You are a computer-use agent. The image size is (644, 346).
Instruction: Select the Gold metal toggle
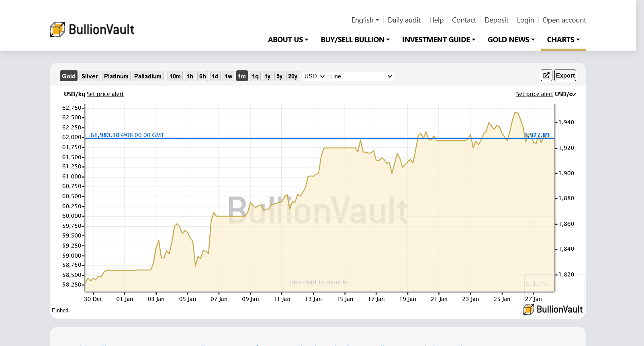click(68, 76)
